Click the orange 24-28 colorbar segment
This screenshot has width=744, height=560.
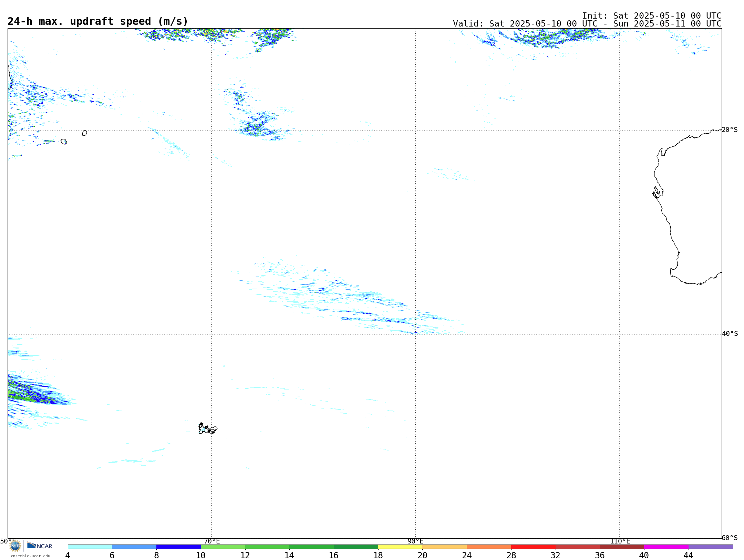489,547
